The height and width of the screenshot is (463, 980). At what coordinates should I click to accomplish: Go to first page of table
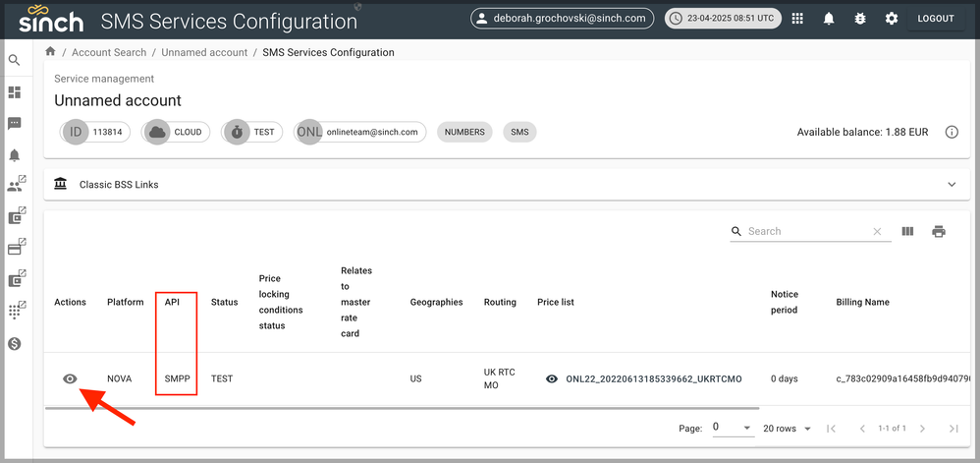click(x=831, y=429)
